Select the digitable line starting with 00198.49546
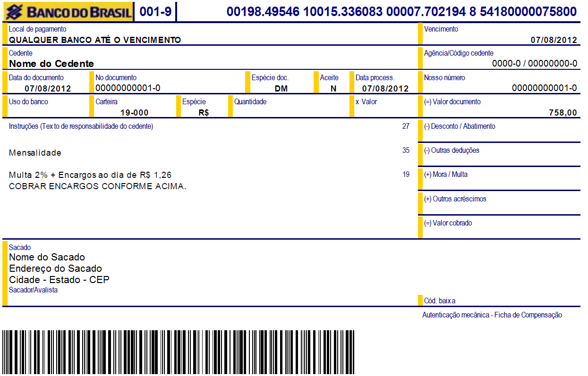This screenshot has height=376, width=588. tap(401, 12)
